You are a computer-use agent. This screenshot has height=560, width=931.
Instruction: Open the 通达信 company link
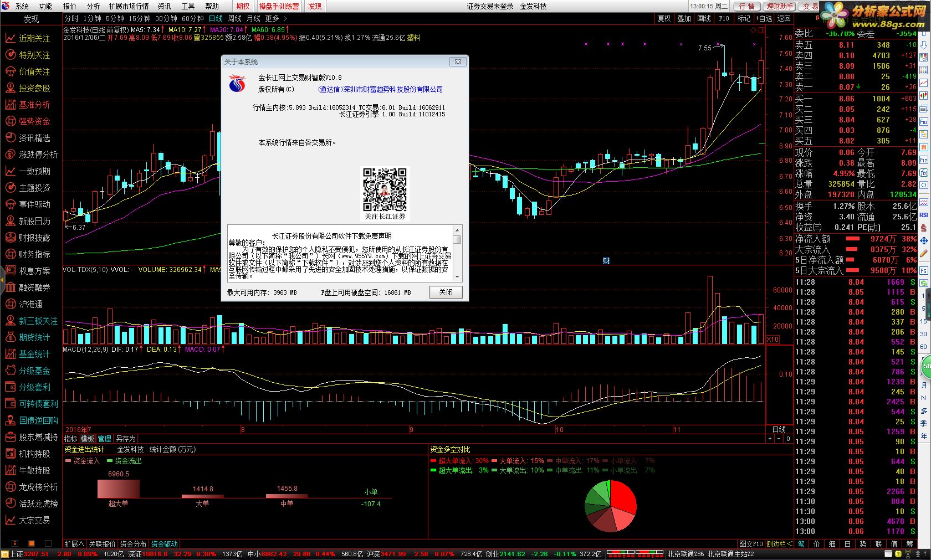click(381, 89)
